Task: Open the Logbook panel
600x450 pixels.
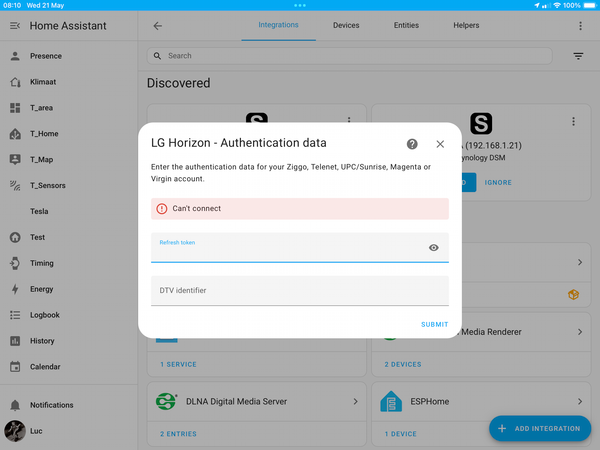Action: pyautogui.click(x=68, y=315)
